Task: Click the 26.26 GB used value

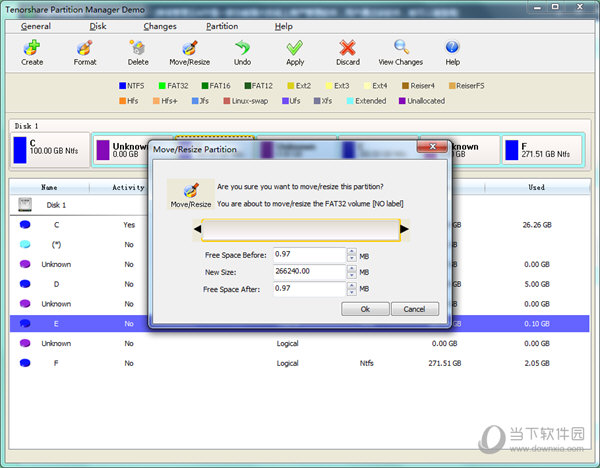Action: (537, 225)
